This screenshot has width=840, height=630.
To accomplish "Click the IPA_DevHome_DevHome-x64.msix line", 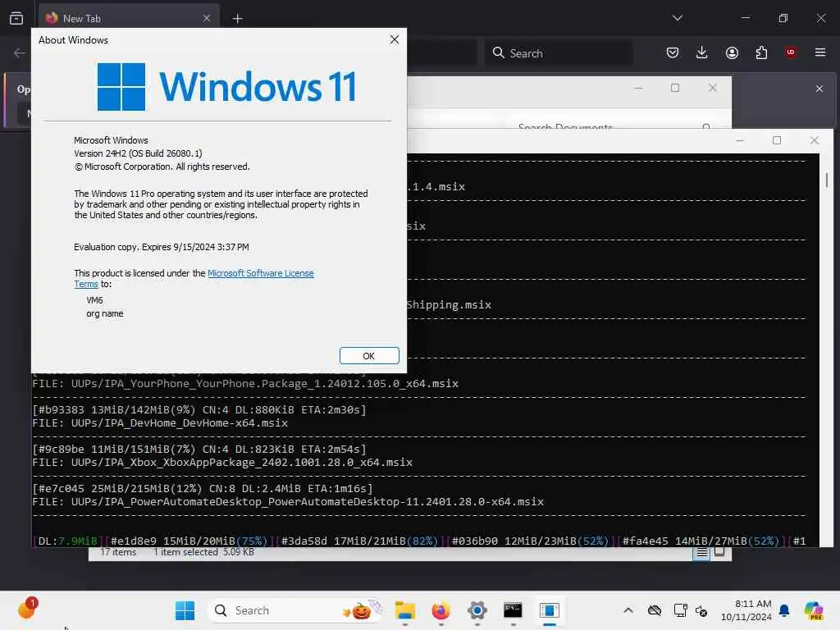I will [x=160, y=423].
